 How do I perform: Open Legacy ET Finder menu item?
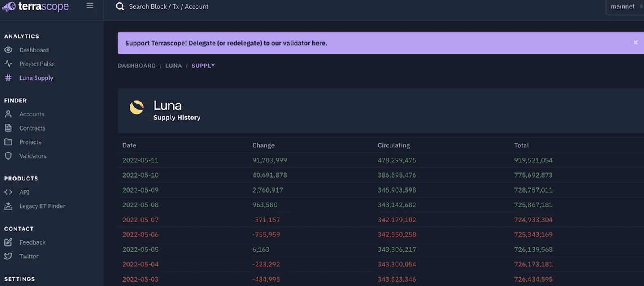tap(42, 206)
